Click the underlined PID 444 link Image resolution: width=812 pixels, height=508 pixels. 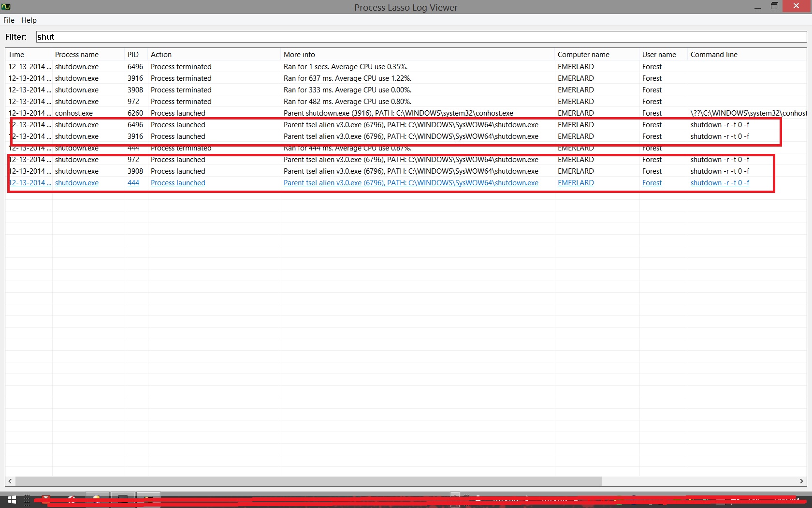tap(133, 183)
